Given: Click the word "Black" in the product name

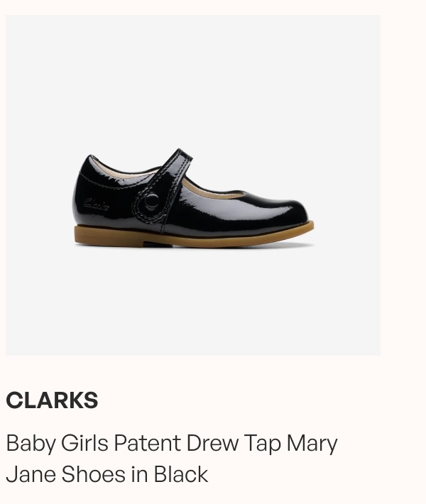Looking at the screenshot, I should [x=181, y=474].
